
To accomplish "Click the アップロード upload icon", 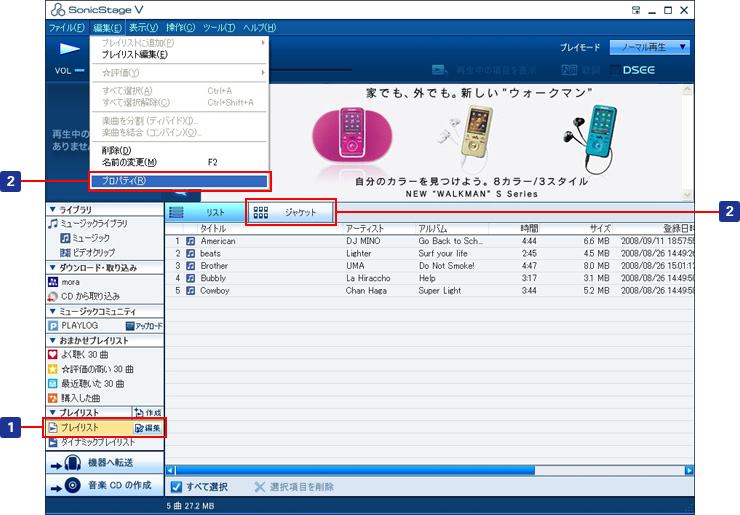I will [143, 326].
